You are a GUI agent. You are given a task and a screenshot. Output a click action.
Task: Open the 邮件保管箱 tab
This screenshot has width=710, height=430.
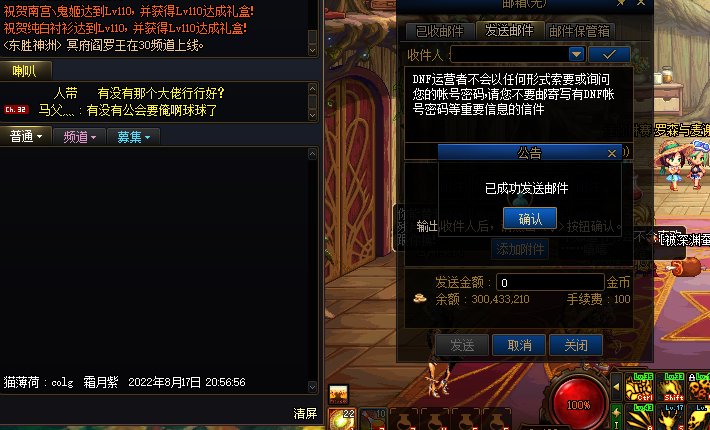pos(579,31)
